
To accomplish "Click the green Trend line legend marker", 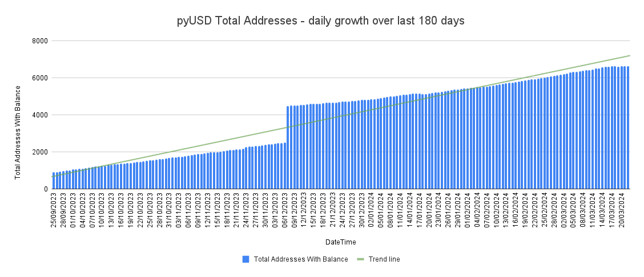I will click(360, 259).
